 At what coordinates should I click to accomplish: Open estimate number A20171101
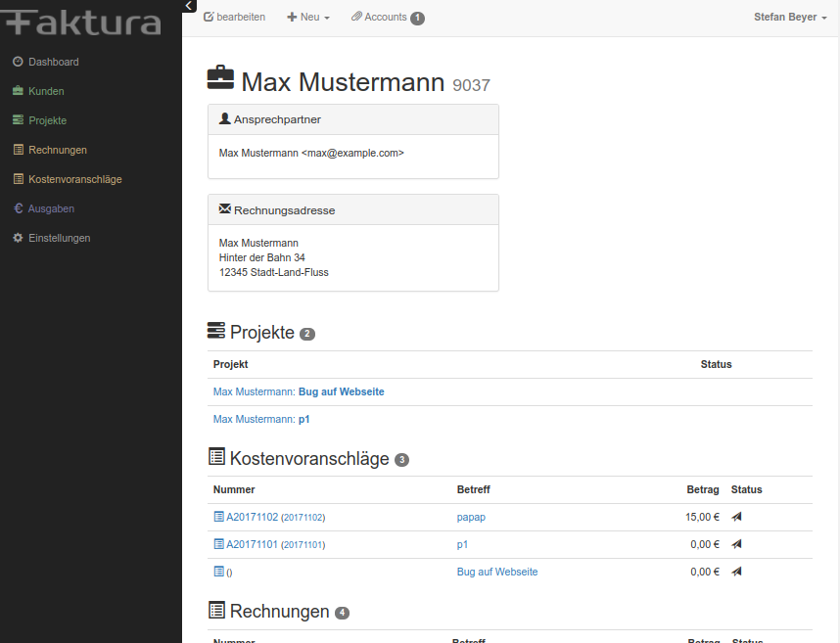point(252,544)
